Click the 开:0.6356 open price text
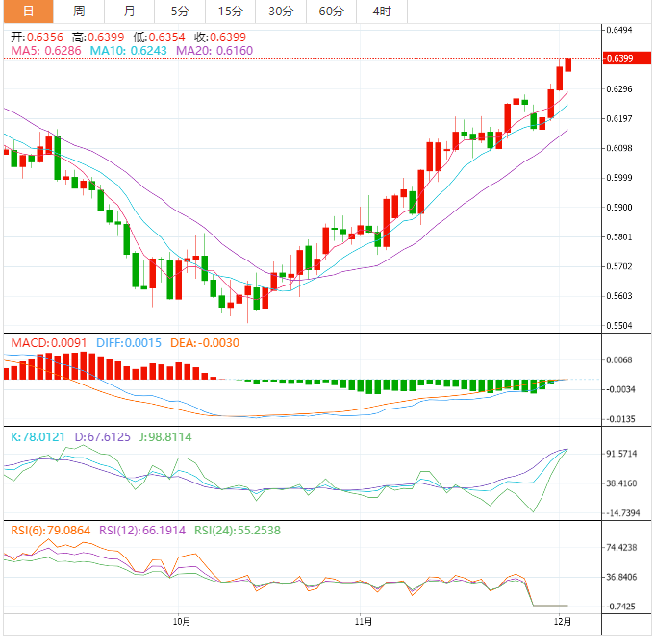The height and width of the screenshot is (644, 655). click(37, 37)
